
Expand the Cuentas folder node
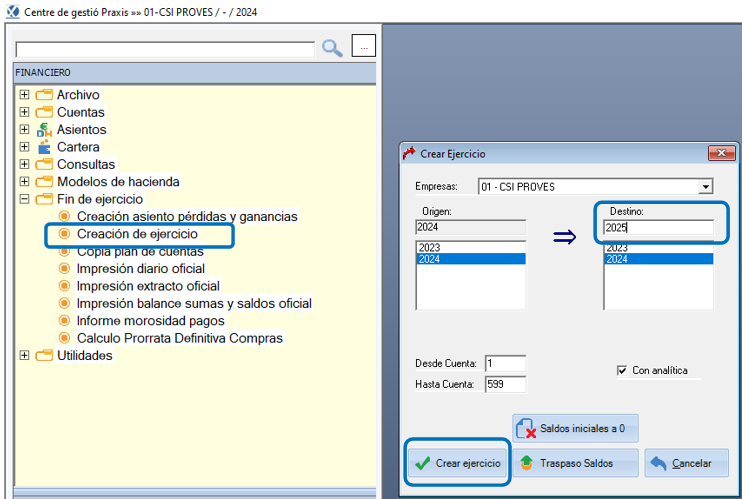tap(24, 112)
